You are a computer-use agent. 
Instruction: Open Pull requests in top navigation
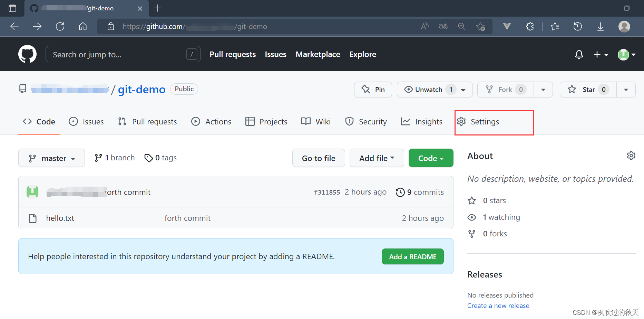click(x=233, y=54)
